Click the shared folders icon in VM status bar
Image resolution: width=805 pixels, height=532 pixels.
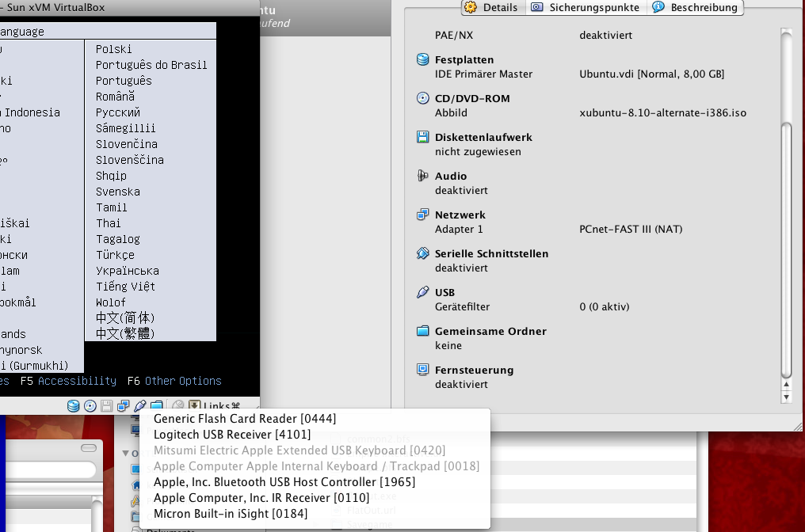coord(157,406)
